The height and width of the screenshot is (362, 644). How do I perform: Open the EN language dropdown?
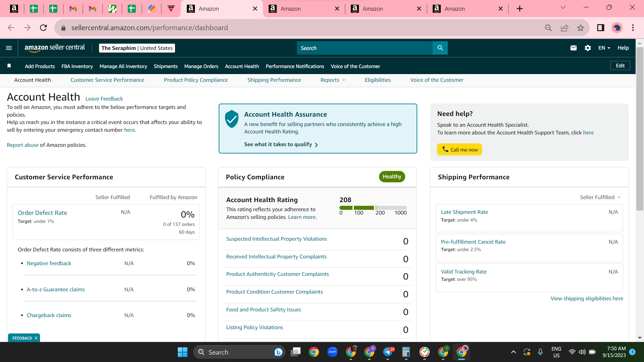point(604,48)
